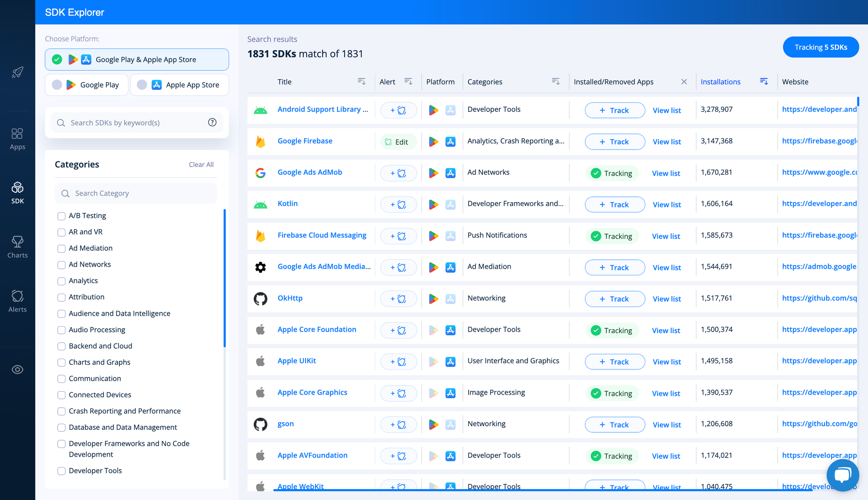Click inside the SDK keyword search field
868x500 pixels.
(130, 122)
